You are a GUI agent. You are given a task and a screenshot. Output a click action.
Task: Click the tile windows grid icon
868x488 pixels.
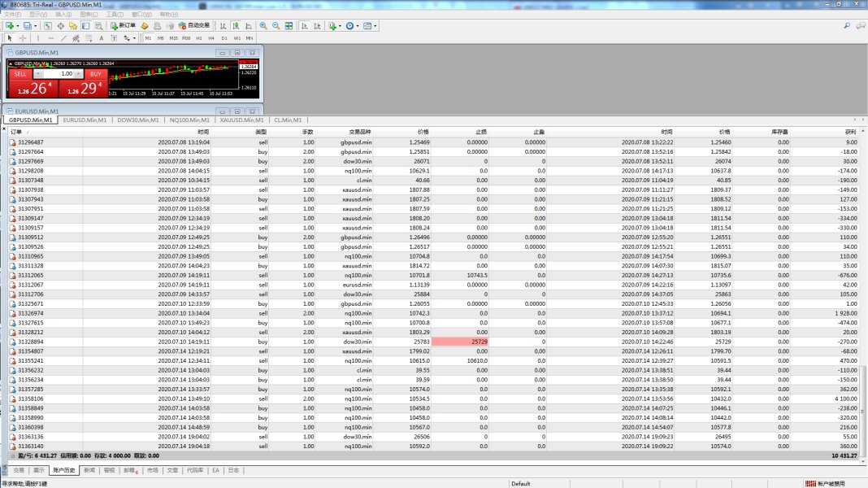coord(289,26)
